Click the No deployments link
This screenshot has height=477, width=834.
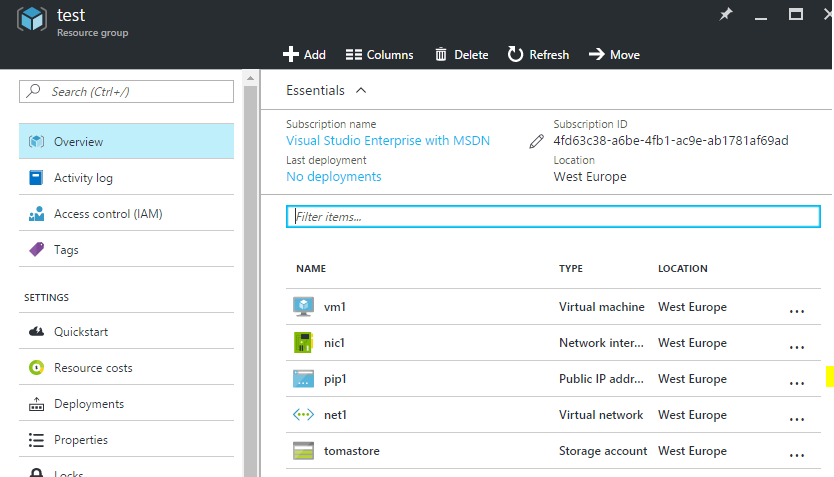point(333,177)
